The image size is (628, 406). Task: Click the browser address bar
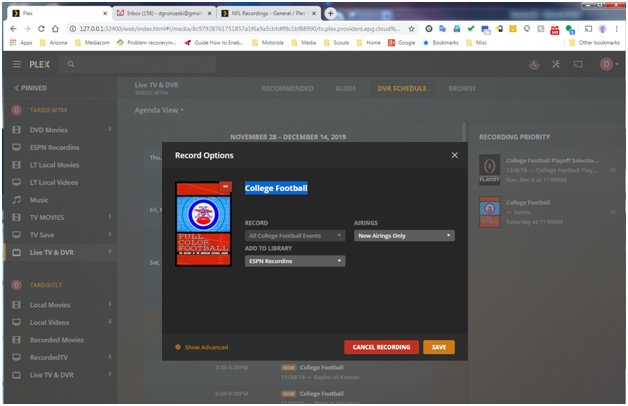point(240,29)
